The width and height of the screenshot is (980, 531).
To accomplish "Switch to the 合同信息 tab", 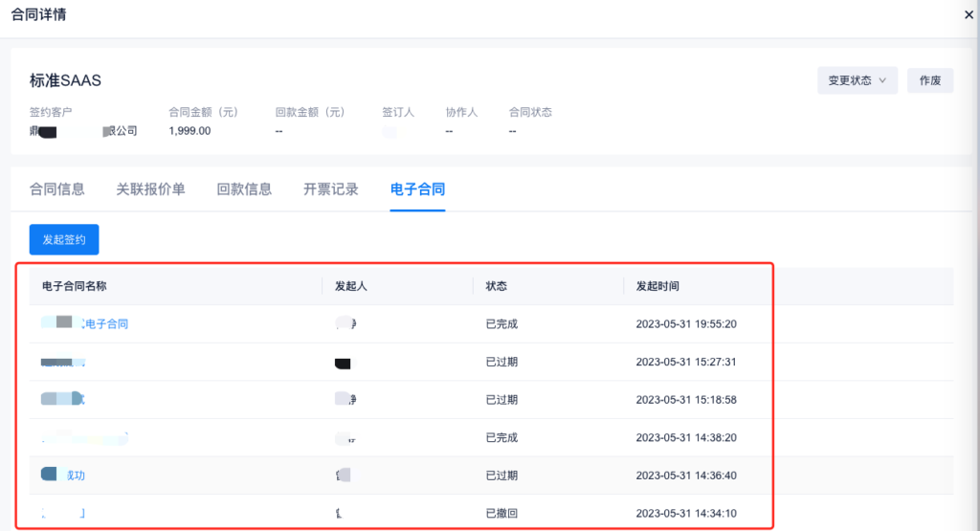I will coord(57,189).
